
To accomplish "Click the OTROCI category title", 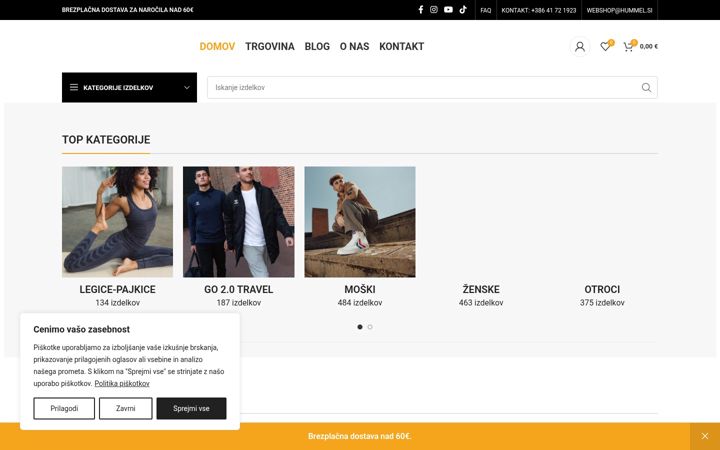I will (602, 289).
